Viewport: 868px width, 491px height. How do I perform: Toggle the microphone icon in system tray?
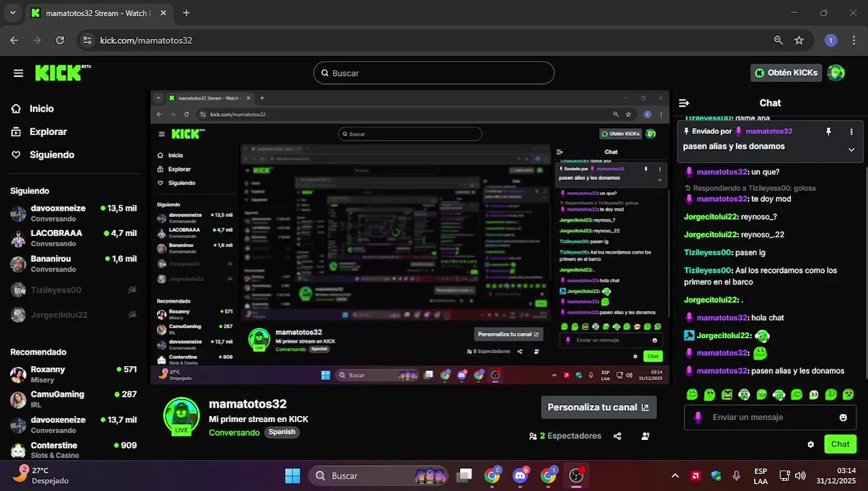point(736,475)
